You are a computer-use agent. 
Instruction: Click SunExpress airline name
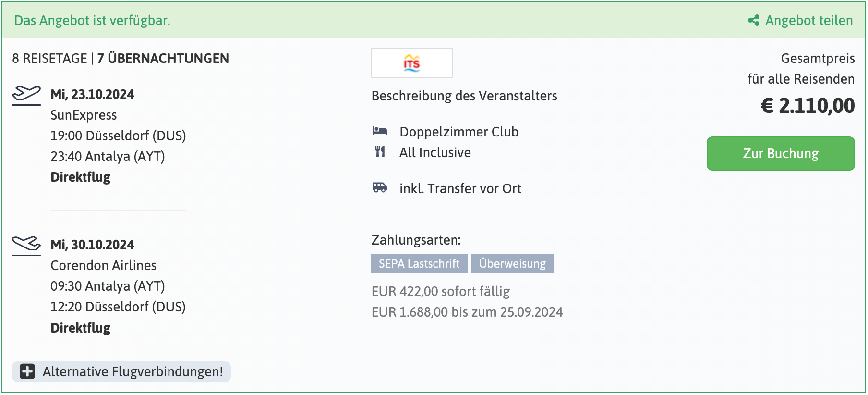point(84,115)
